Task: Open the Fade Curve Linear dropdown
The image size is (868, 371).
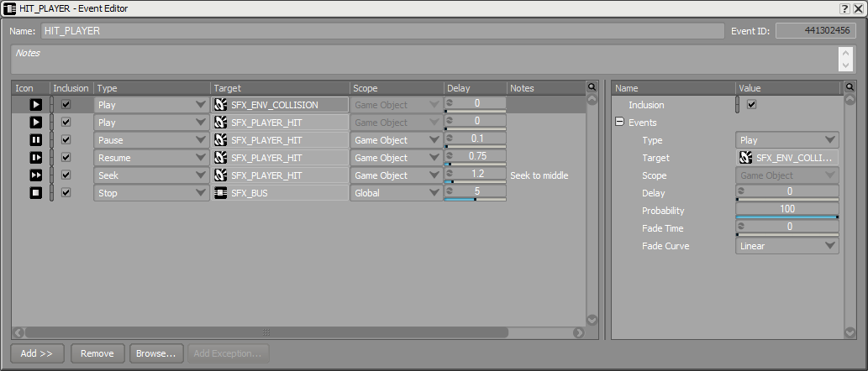Action: [787, 246]
